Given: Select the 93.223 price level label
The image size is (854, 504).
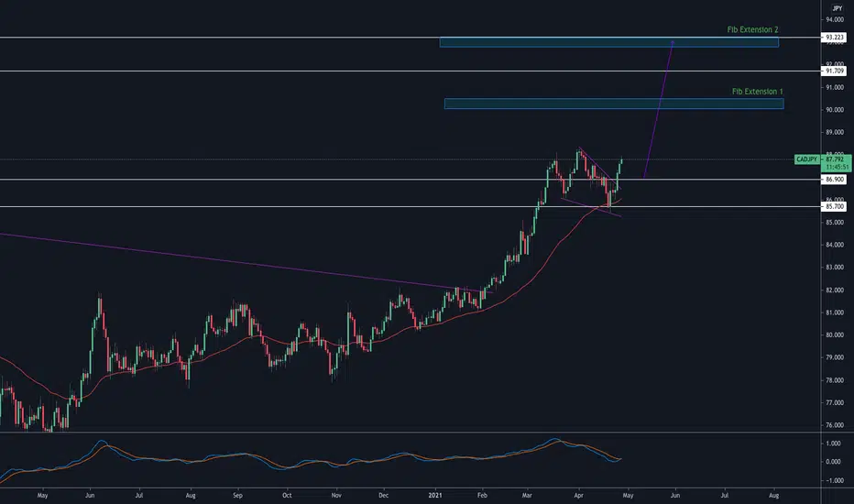Looking at the screenshot, I should pyautogui.click(x=835, y=38).
